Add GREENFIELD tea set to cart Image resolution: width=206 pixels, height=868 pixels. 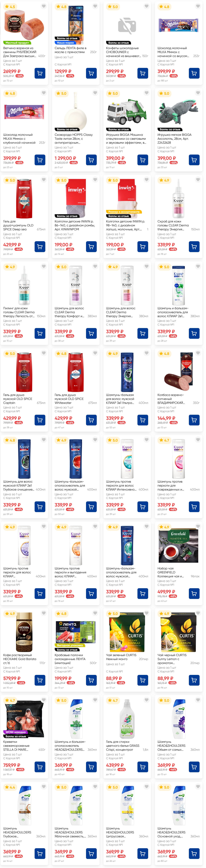click(x=194, y=593)
